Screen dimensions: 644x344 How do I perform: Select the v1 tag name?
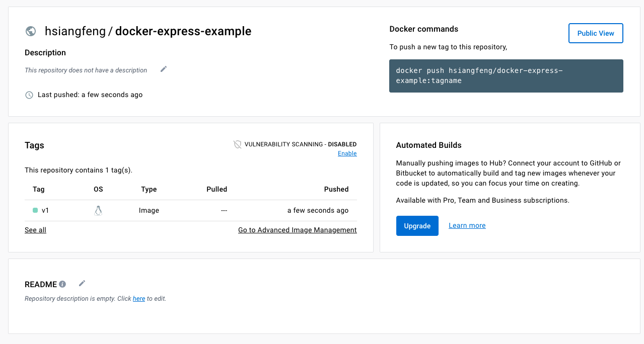[x=45, y=210]
